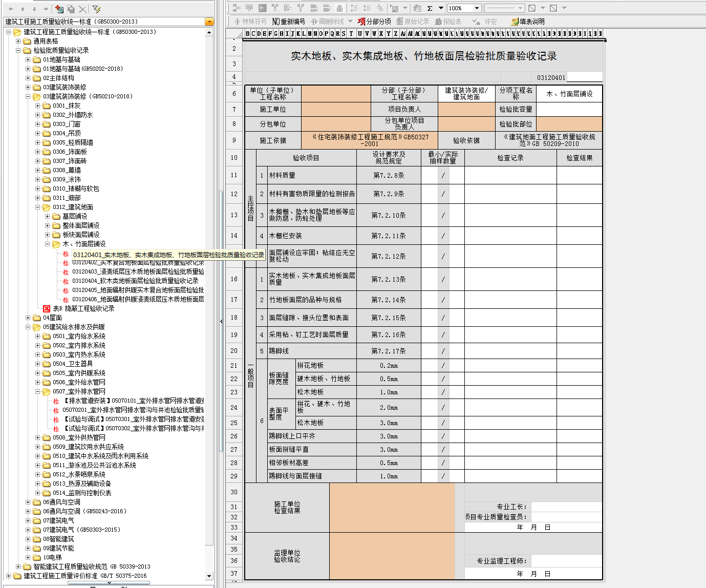
Task: Collapse the 0312_建筑地面 folder
Action: coord(38,207)
